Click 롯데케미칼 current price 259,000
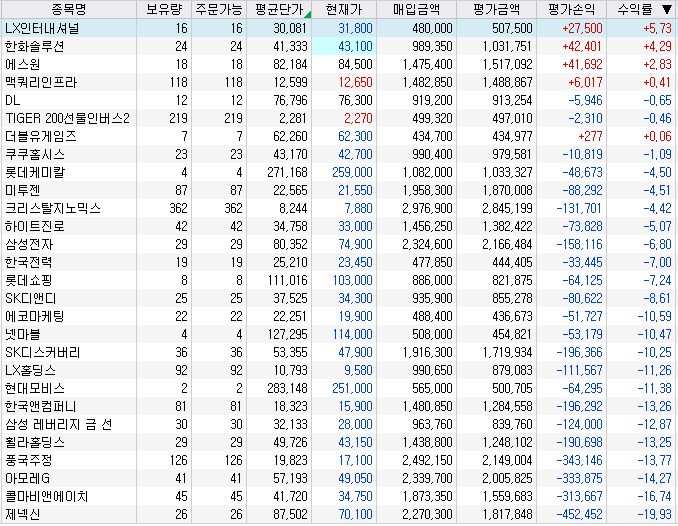The width and height of the screenshot is (678, 526). (352, 173)
